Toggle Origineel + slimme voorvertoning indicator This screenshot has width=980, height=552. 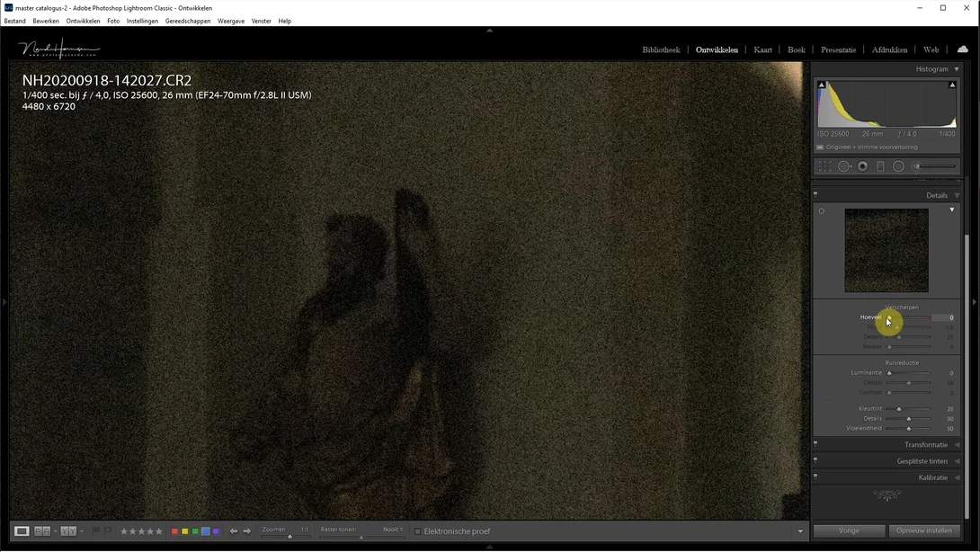[x=820, y=147]
